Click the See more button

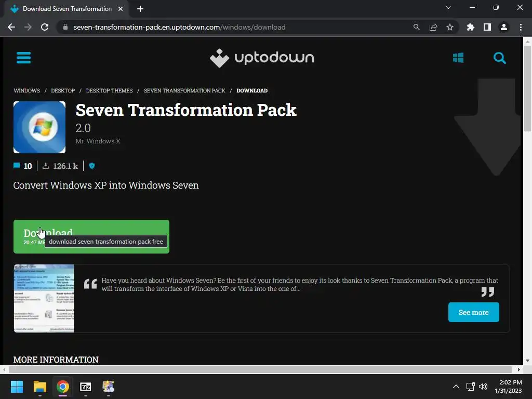coord(474,312)
